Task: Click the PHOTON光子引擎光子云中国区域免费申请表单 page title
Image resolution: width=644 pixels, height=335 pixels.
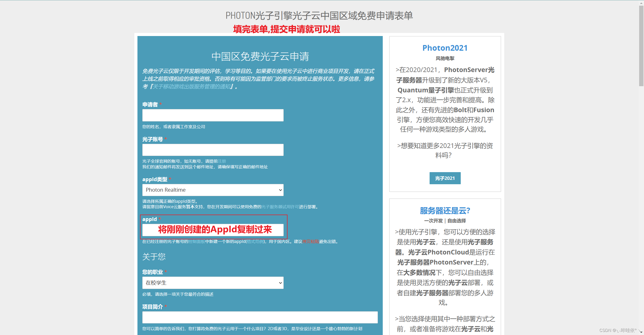Action: click(x=319, y=16)
